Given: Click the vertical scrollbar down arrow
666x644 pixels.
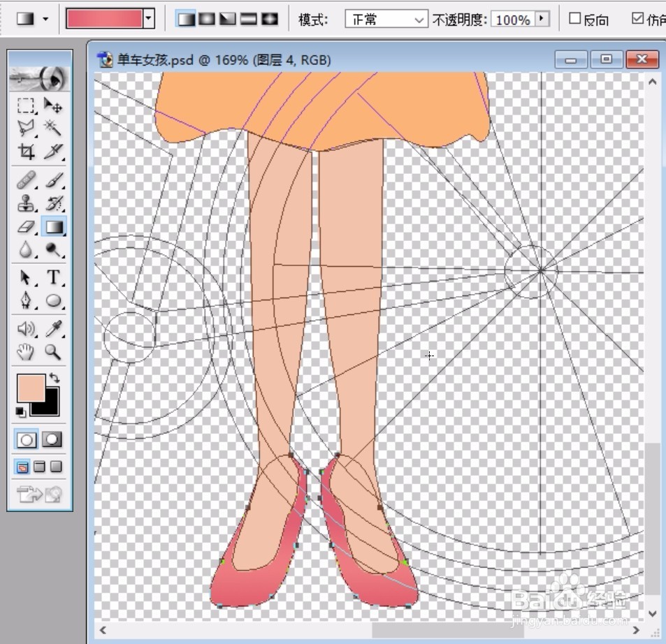Looking at the screenshot, I should (653, 613).
